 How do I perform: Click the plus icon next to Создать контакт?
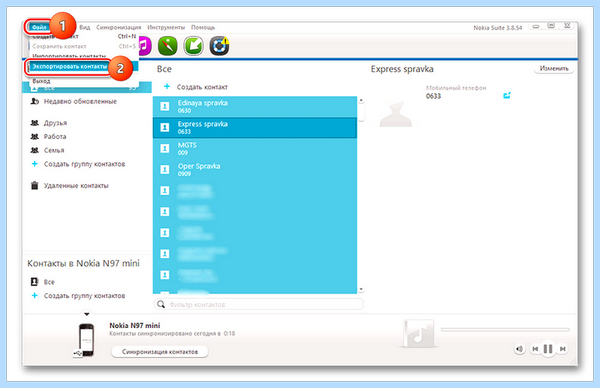point(167,86)
